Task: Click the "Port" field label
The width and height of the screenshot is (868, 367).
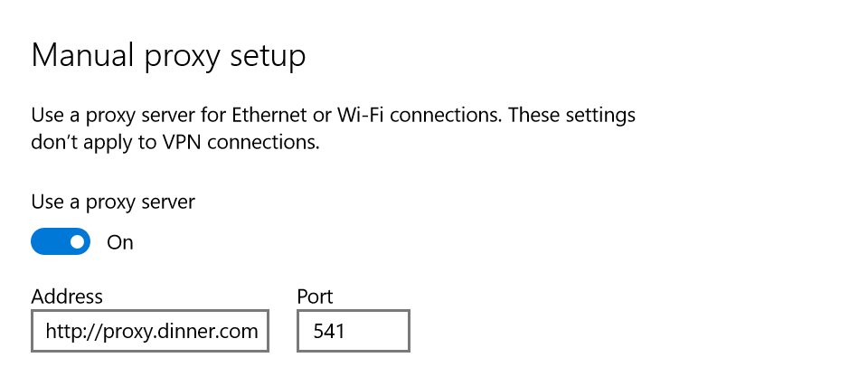Action: [315, 296]
